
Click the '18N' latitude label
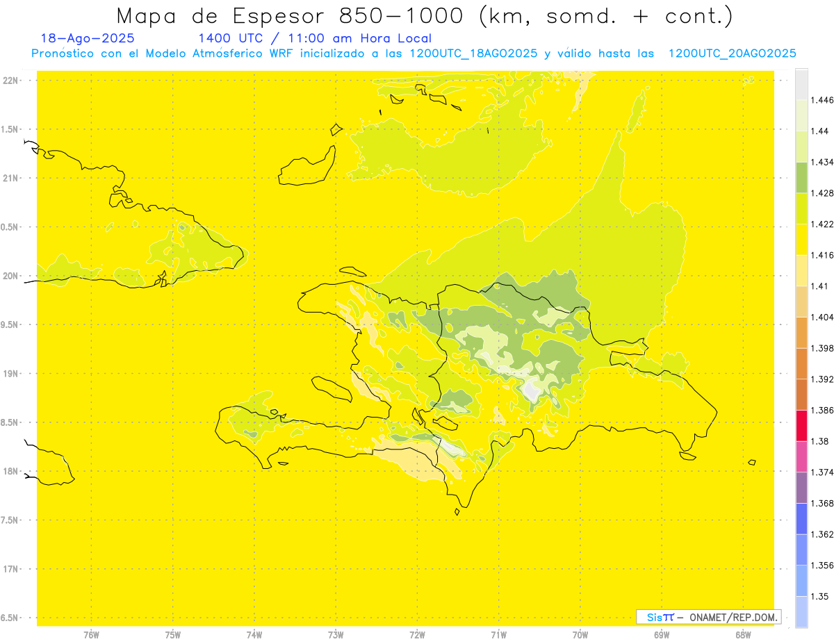pyautogui.click(x=10, y=471)
